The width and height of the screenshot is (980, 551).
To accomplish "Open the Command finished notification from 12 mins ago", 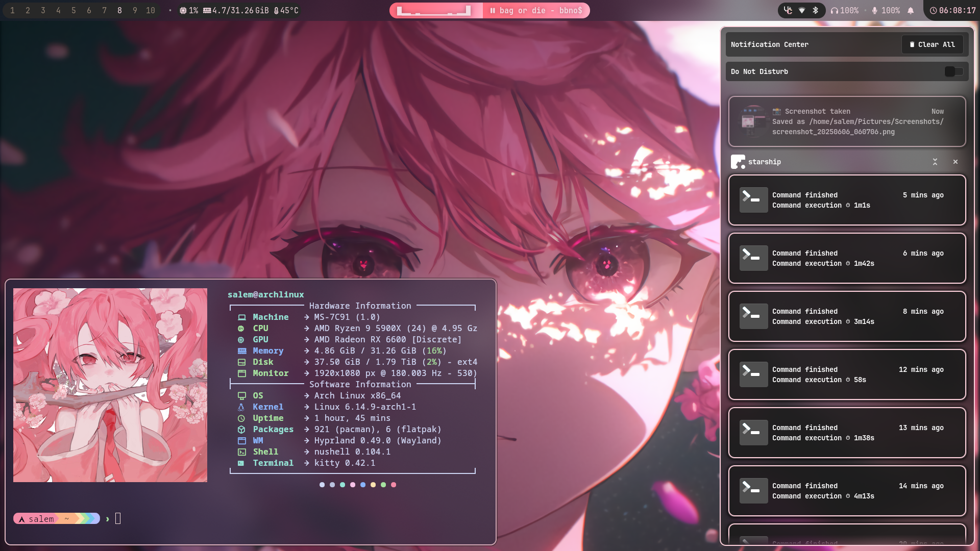I will [847, 374].
